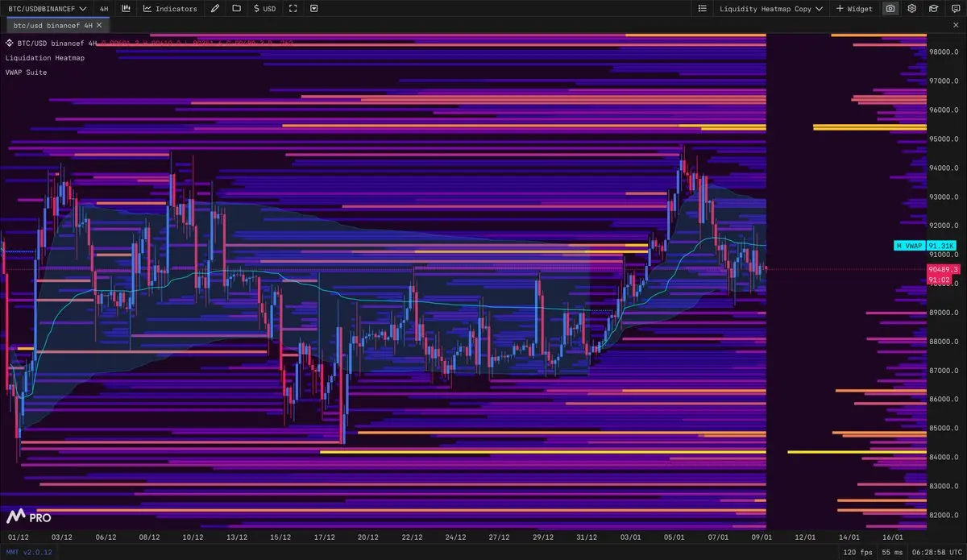
Task: Open the list view icon in toolbar
Action: pyautogui.click(x=703, y=8)
